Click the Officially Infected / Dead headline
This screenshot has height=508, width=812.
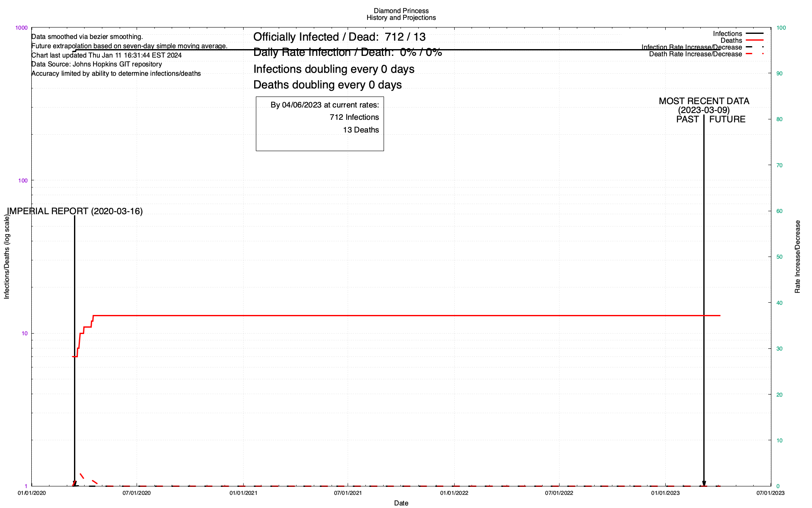tap(339, 37)
